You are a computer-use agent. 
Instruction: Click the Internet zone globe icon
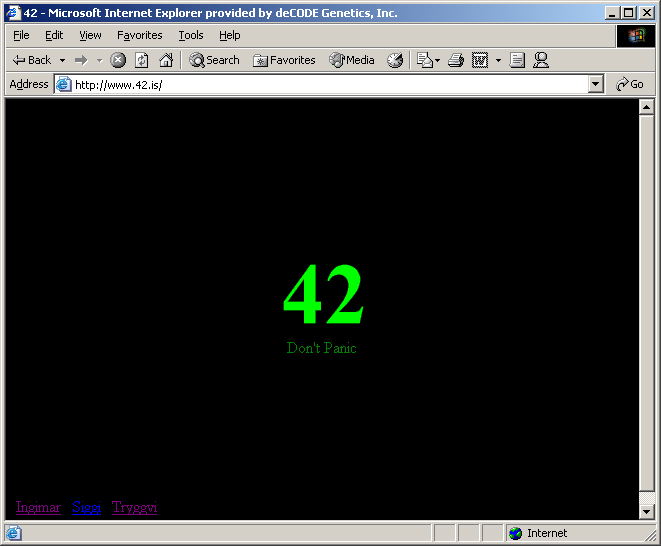(x=515, y=533)
